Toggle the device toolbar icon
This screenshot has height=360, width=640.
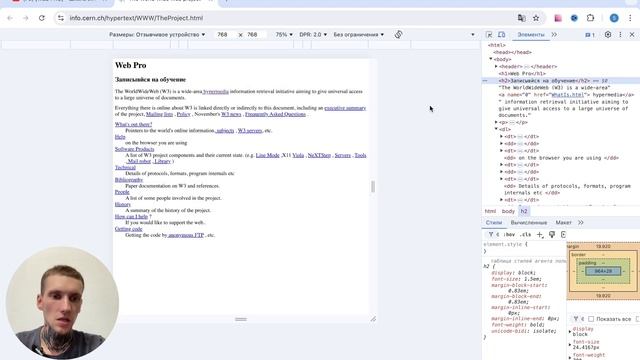(x=502, y=35)
